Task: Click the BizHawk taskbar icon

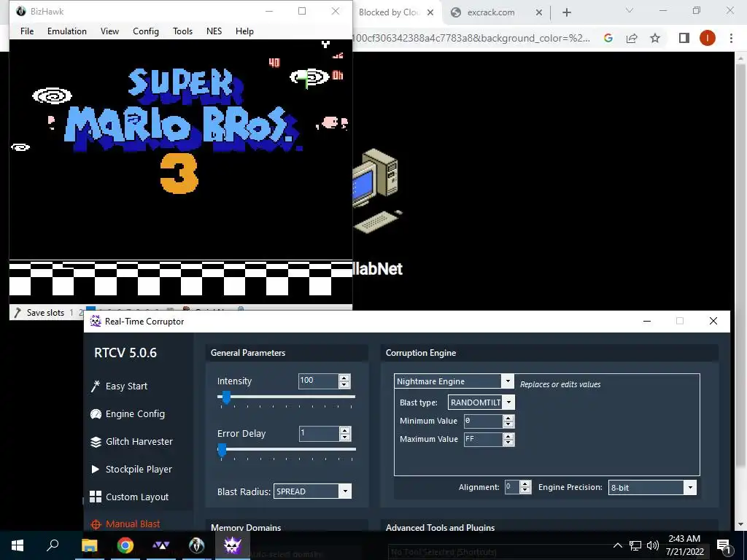Action: click(196, 545)
